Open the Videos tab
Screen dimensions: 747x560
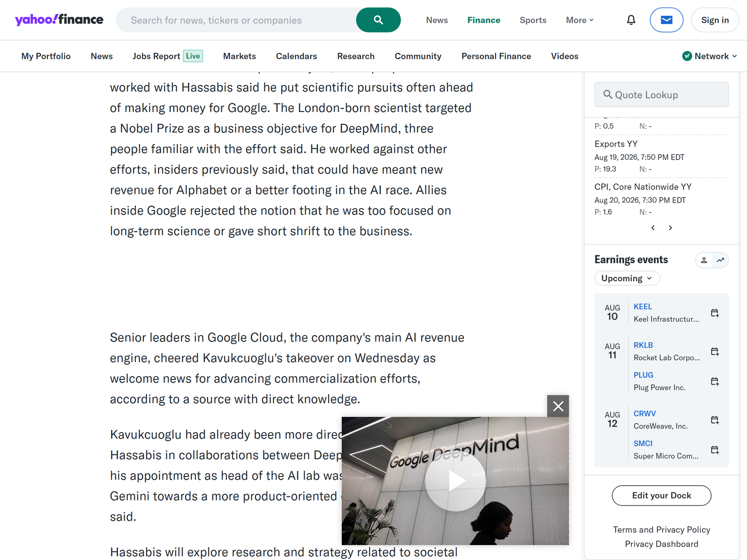[x=564, y=56]
